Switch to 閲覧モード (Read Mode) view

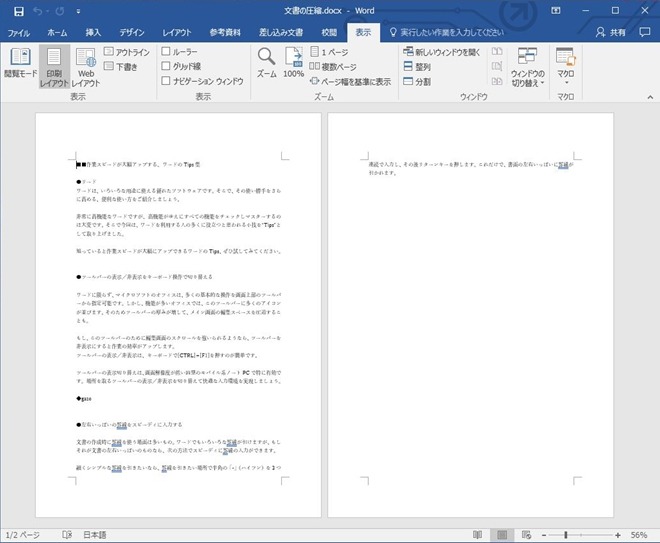pos(19,65)
